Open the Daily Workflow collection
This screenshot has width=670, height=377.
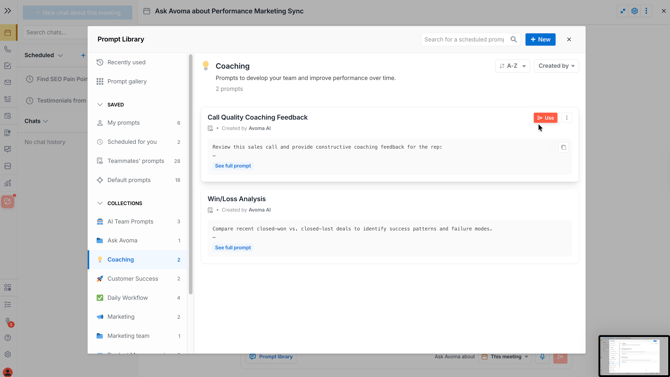[138, 298]
